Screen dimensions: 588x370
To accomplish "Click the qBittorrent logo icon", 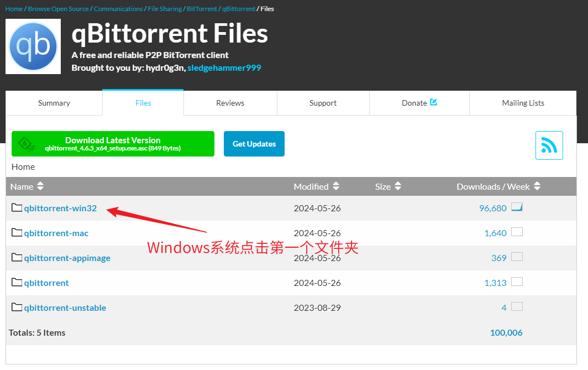I will click(33, 46).
